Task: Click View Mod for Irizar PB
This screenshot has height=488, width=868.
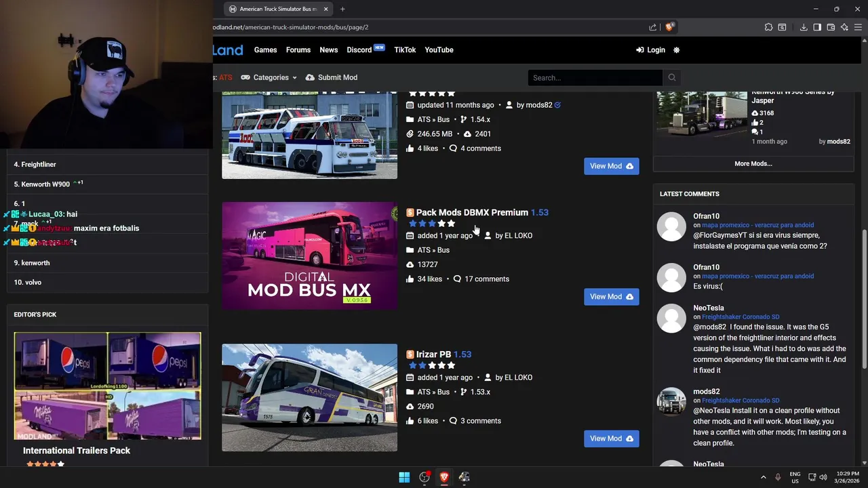Action: pos(611,439)
